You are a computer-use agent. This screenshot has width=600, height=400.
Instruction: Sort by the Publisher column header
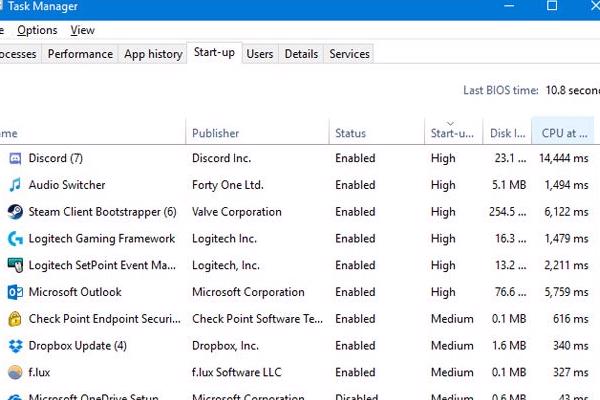pyautogui.click(x=257, y=133)
